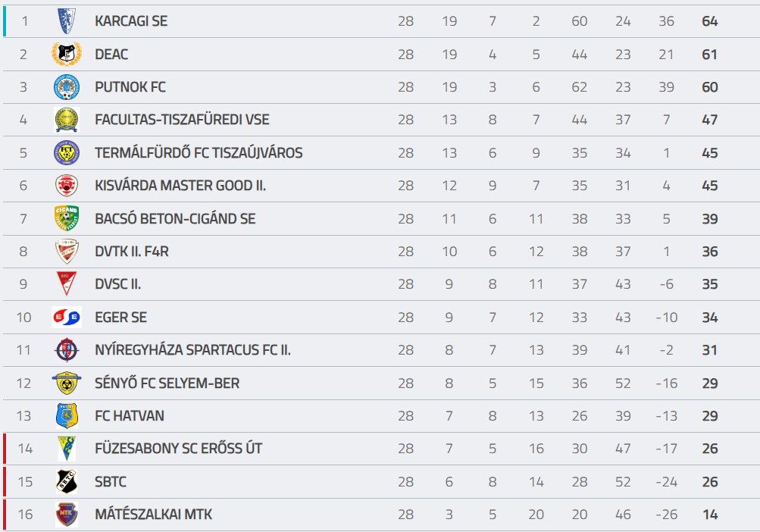Click the Mátészalkai MTK badge
The image size is (760, 532).
click(67, 514)
